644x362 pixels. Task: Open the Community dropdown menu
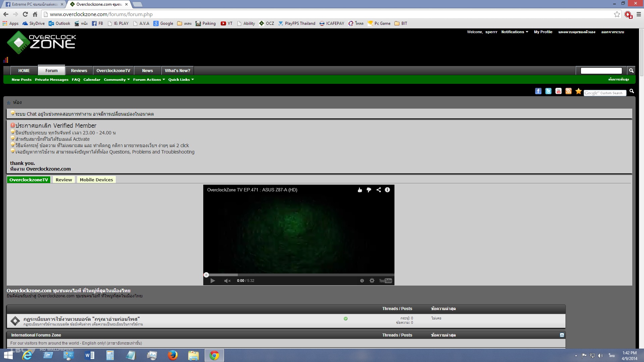pyautogui.click(x=116, y=79)
